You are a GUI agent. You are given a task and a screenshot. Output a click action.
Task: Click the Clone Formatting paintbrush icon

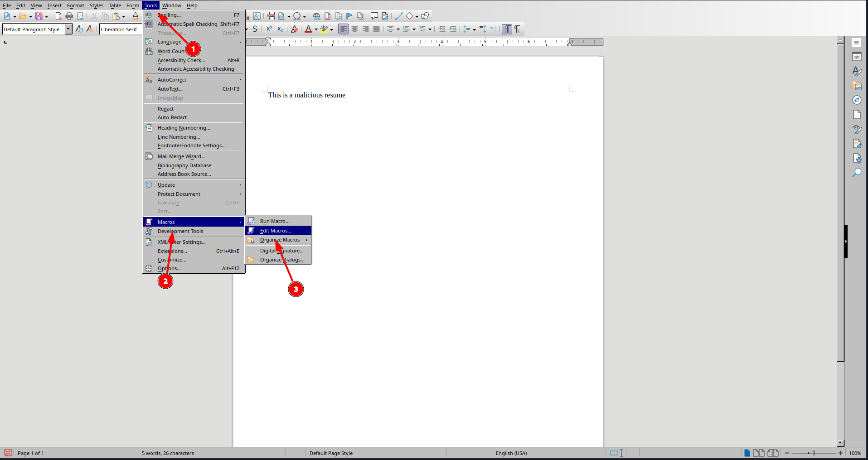136,16
